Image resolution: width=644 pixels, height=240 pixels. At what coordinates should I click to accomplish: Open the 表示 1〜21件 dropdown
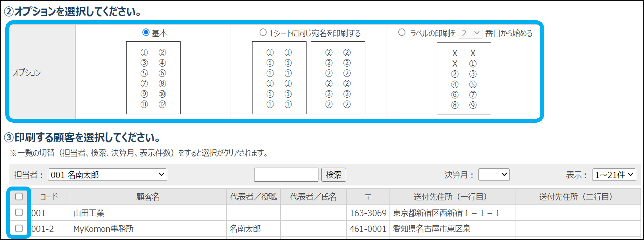pos(614,175)
